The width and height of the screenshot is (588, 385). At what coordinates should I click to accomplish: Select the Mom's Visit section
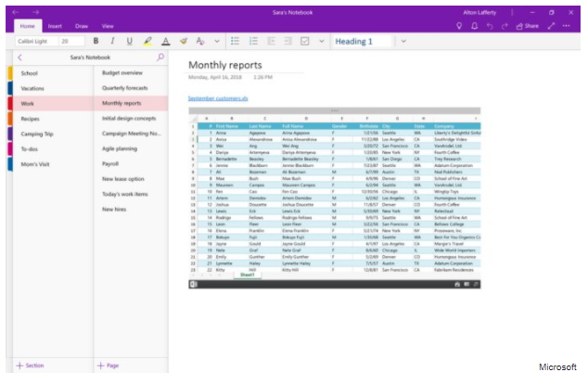(53, 164)
